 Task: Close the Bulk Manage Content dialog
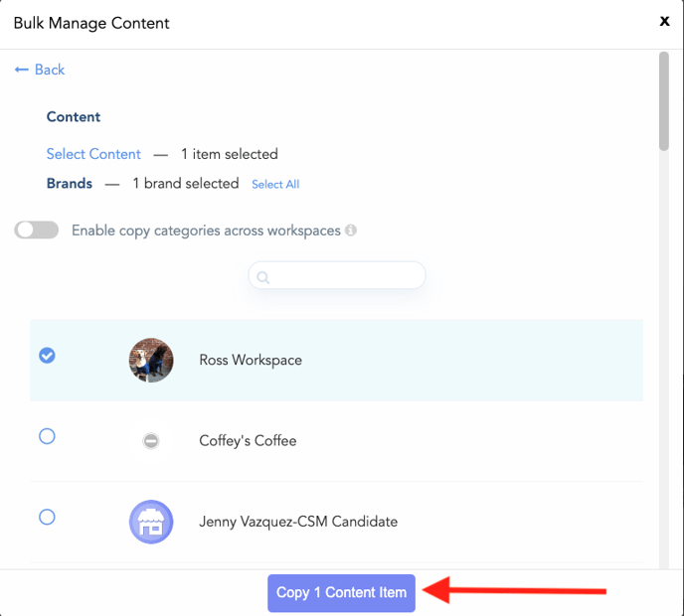[x=664, y=21]
